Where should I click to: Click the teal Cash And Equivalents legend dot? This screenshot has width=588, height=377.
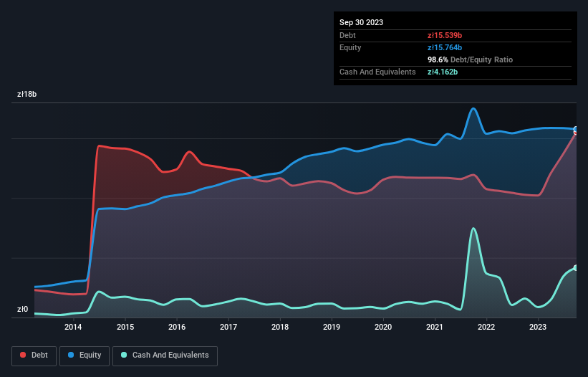pos(124,355)
